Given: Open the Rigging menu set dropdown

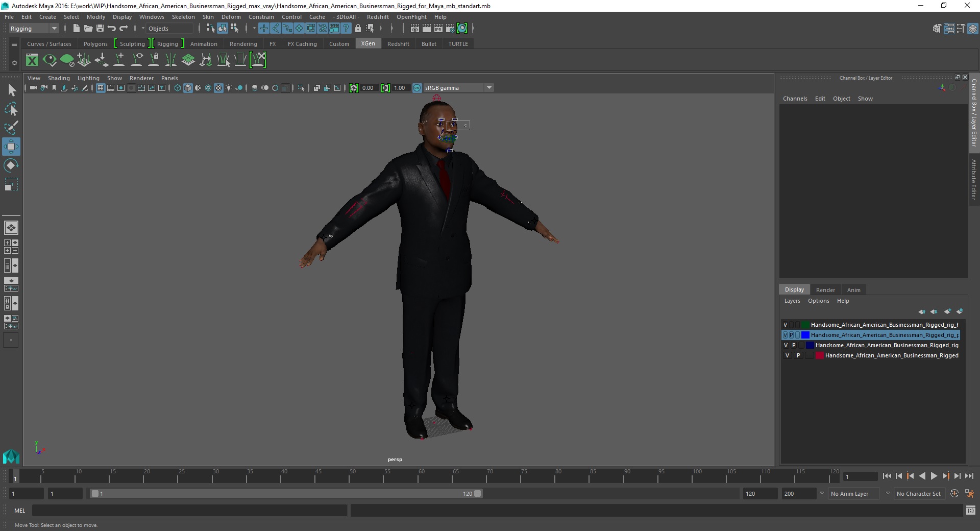Looking at the screenshot, I should point(34,29).
